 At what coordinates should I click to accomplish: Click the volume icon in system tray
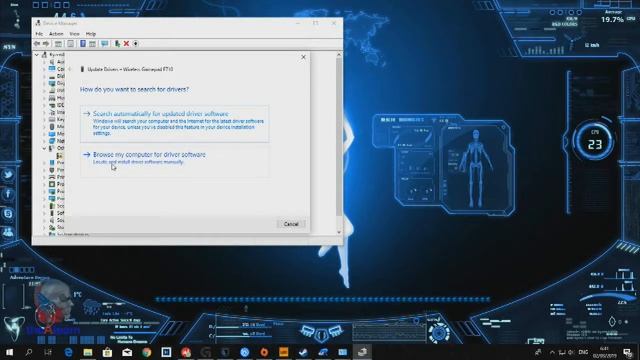[571, 352]
